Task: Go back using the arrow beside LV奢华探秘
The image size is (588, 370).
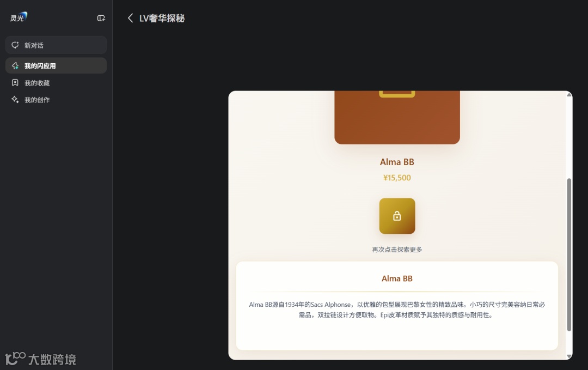Action: coord(130,18)
